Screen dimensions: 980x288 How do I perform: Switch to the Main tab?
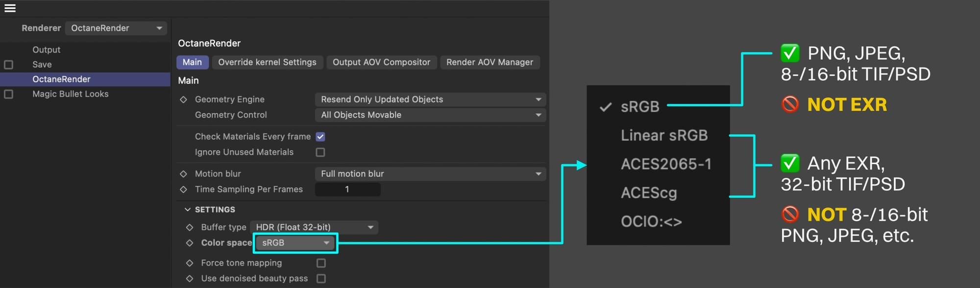click(192, 62)
